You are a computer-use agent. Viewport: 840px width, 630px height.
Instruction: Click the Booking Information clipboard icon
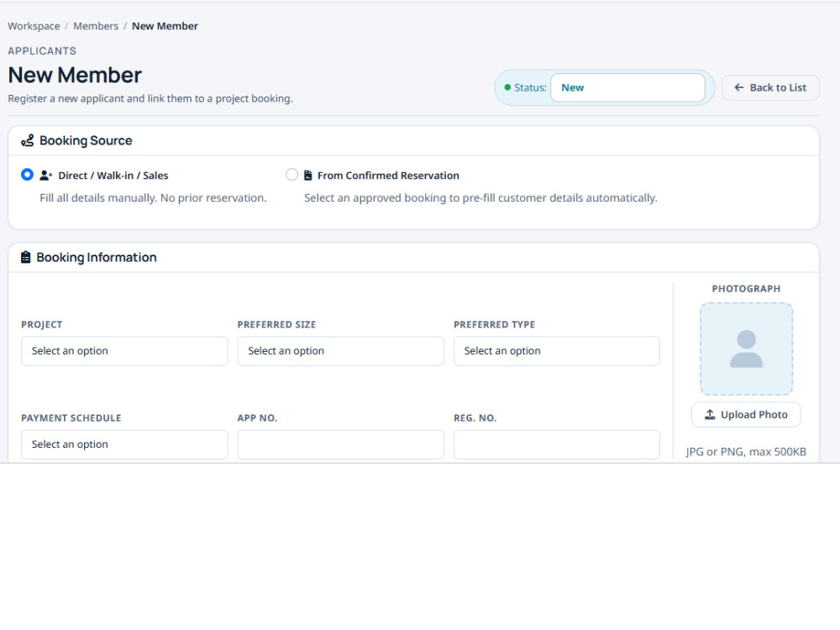coord(26,257)
